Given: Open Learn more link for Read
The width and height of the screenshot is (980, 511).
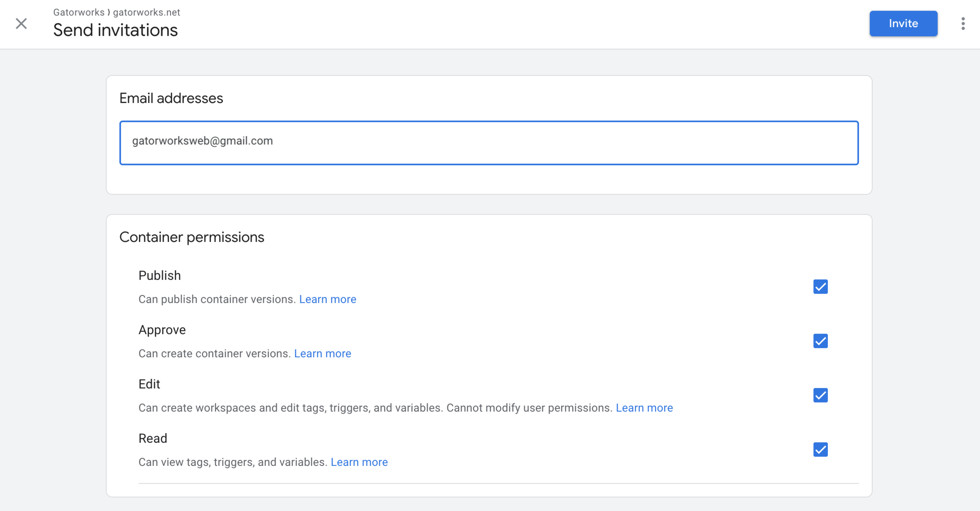Looking at the screenshot, I should (359, 462).
